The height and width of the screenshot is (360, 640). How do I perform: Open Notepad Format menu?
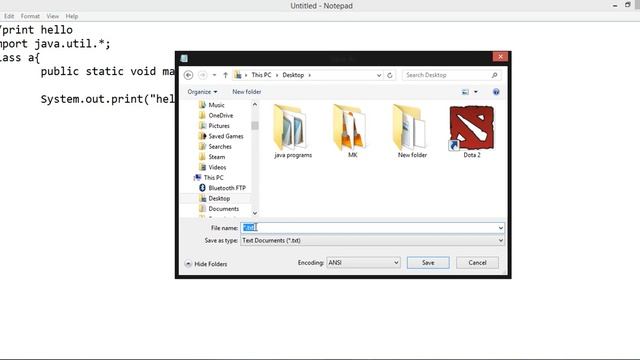(x=30, y=16)
